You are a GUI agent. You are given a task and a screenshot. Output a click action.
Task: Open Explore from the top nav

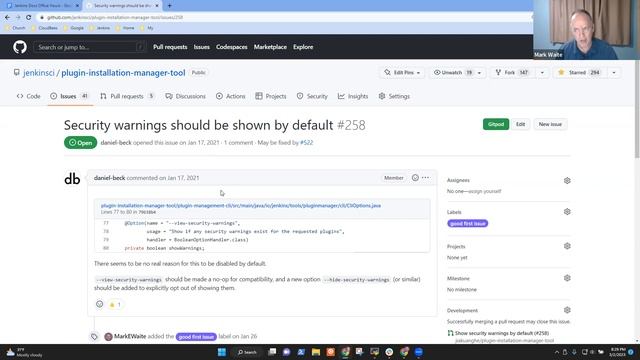303,47
